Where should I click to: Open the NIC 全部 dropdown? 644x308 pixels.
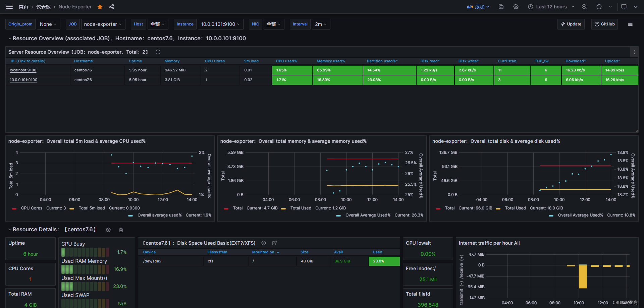[274, 24]
